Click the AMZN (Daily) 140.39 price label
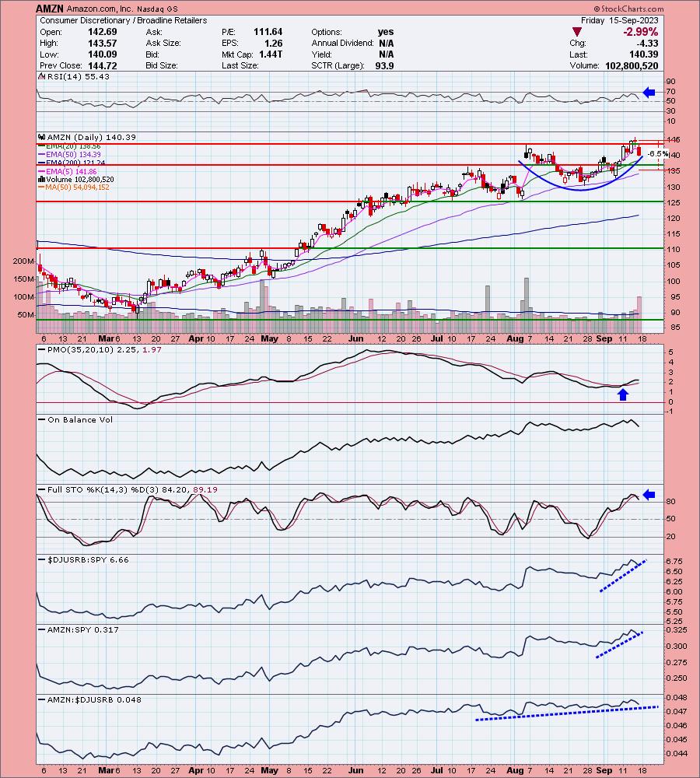The image size is (700, 778). [x=91, y=137]
